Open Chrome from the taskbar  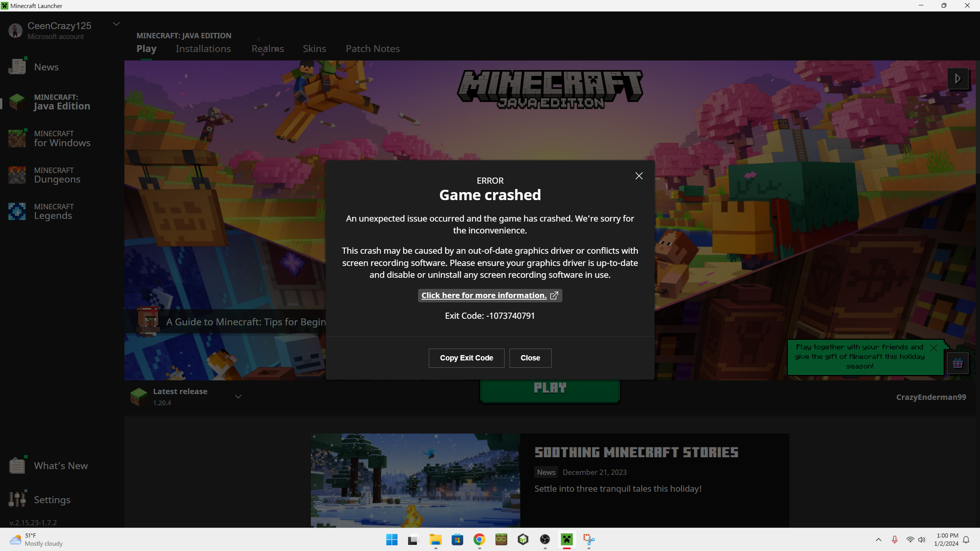(479, 540)
